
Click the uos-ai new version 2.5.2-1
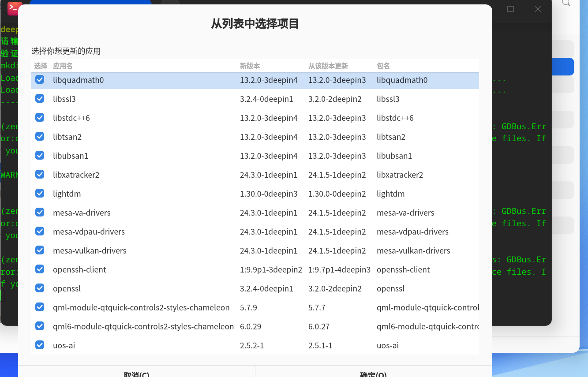252,346
